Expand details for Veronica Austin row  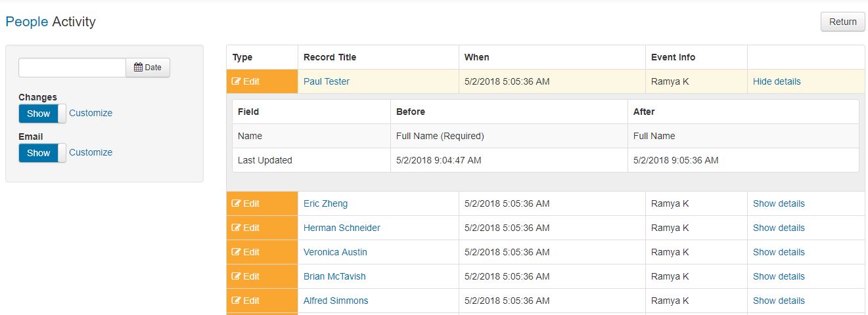click(779, 252)
